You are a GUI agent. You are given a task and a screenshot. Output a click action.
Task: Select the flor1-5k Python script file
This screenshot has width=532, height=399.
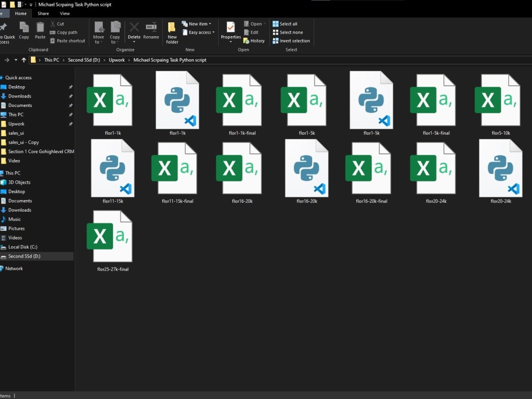tap(371, 103)
